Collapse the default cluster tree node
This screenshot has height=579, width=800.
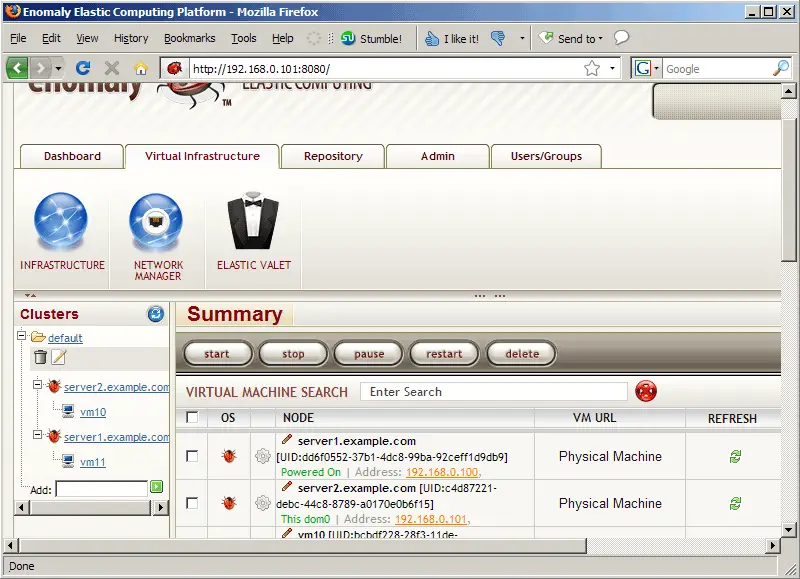21,336
